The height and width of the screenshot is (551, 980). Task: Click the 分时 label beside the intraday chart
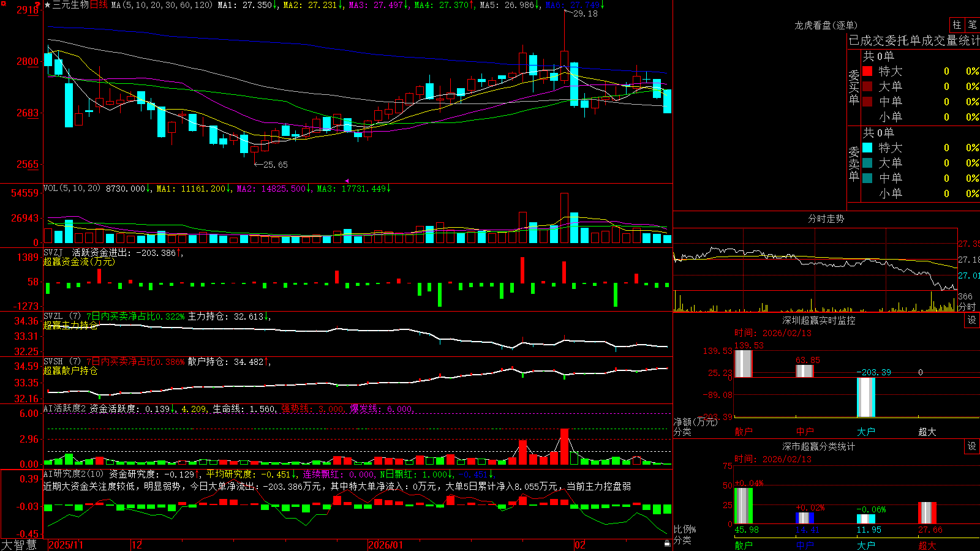967,307
